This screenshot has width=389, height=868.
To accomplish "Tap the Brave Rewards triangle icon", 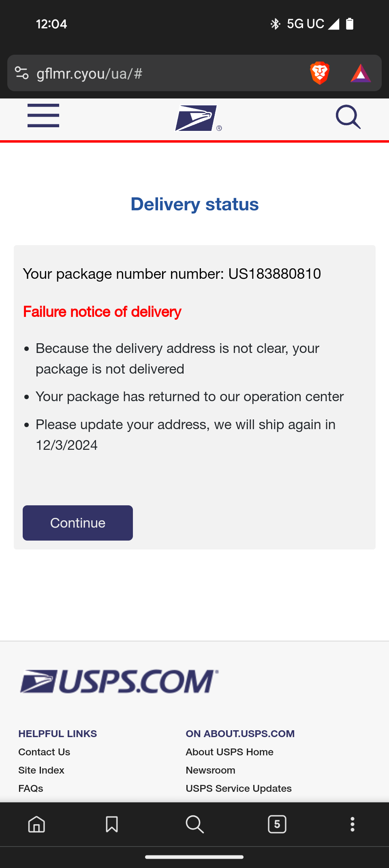I will pos(361,73).
